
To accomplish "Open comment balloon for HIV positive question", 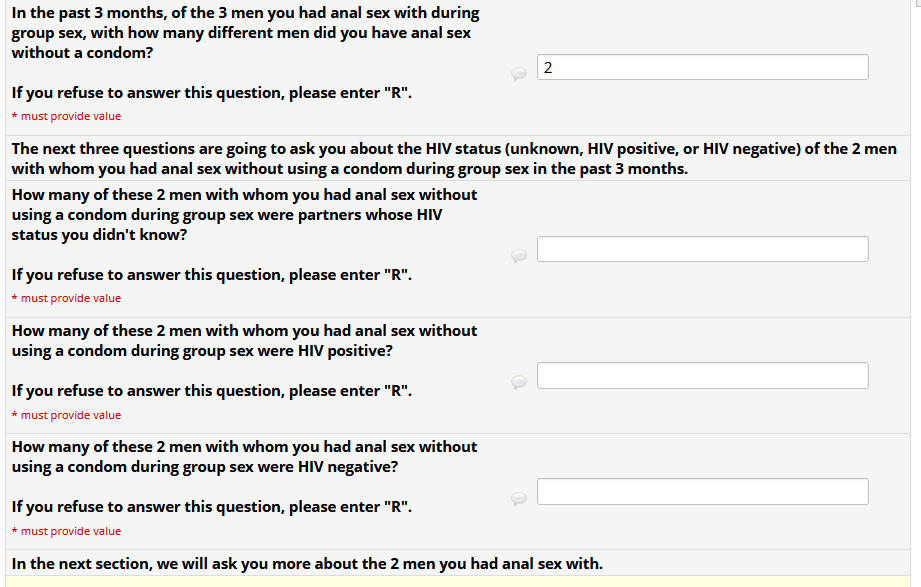I will (x=518, y=381).
